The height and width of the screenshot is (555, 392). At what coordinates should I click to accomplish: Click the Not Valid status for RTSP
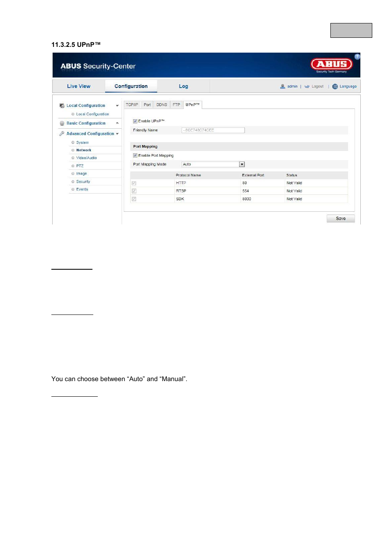pos(294,191)
